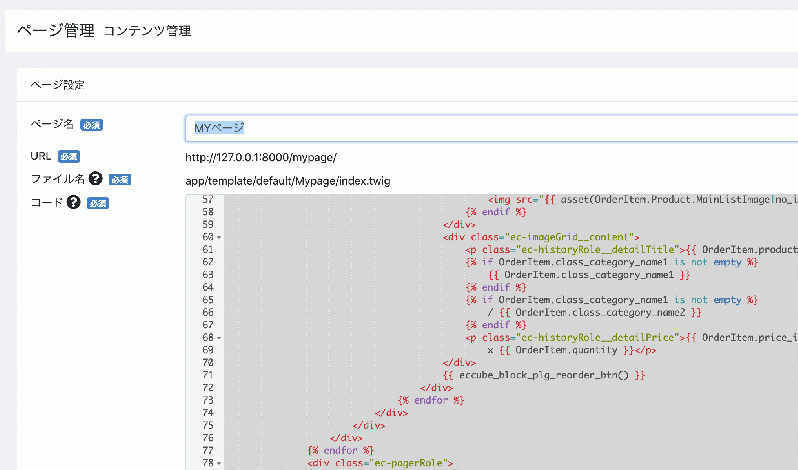Toggle the fold arrow at line 78
Viewport: 798px width, 470px height.
click(x=219, y=463)
